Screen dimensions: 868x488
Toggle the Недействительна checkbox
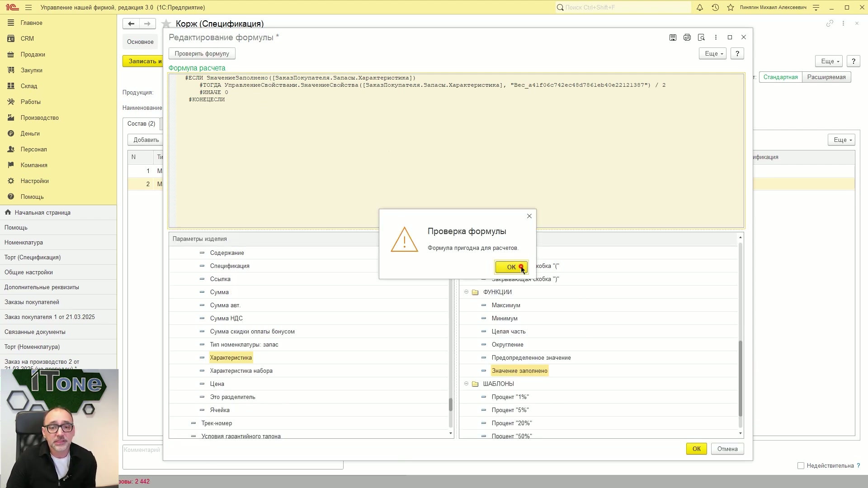[x=801, y=465]
